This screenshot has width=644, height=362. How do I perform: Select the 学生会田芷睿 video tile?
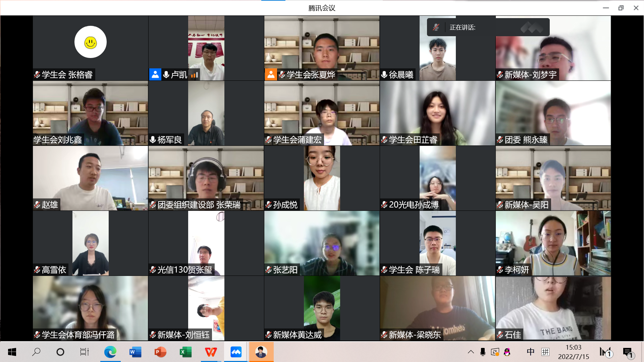coord(437,113)
